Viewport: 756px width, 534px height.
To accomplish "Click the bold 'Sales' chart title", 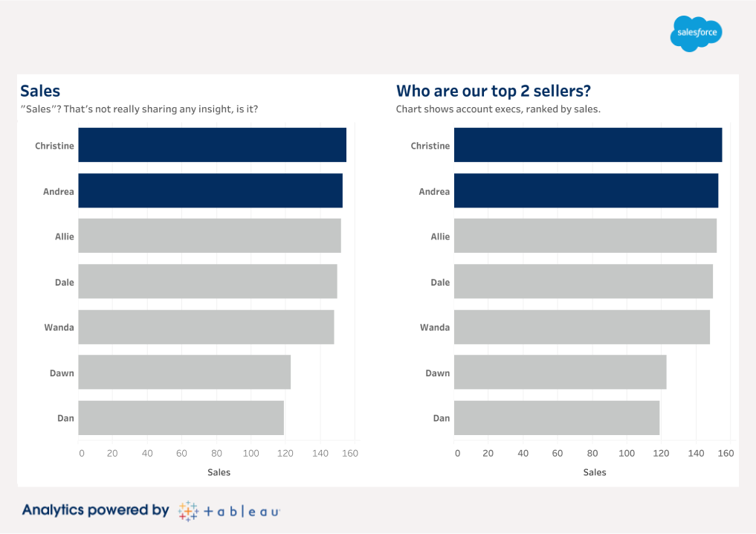I will (40, 91).
